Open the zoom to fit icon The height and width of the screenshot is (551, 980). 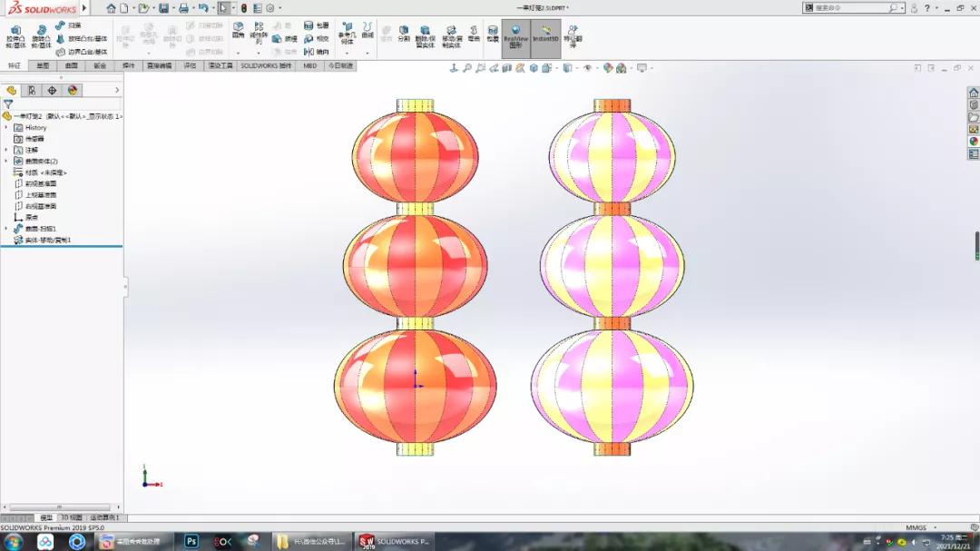467,66
